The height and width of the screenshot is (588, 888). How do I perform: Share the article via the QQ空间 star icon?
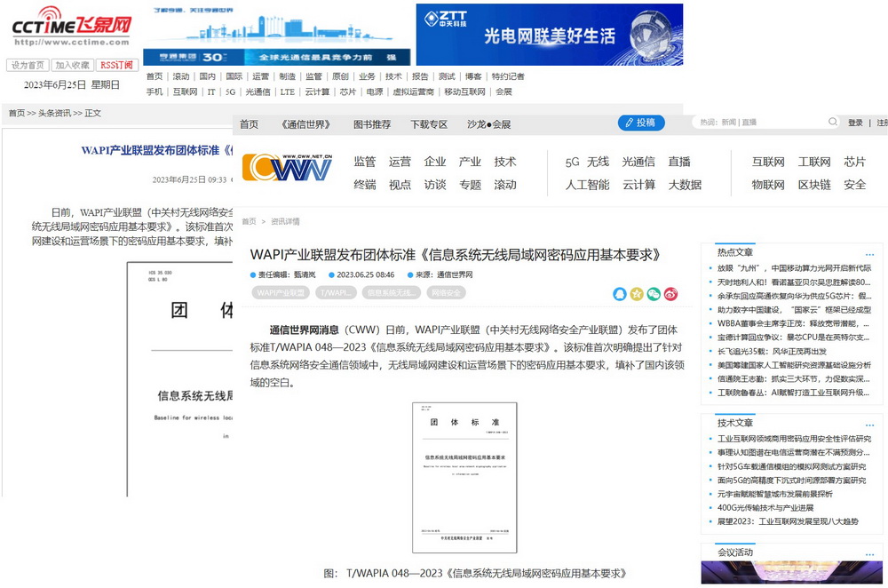pyautogui.click(x=637, y=294)
